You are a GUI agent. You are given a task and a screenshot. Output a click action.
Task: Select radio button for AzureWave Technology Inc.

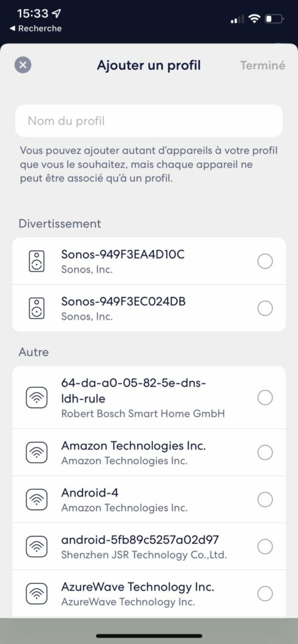click(x=265, y=593)
